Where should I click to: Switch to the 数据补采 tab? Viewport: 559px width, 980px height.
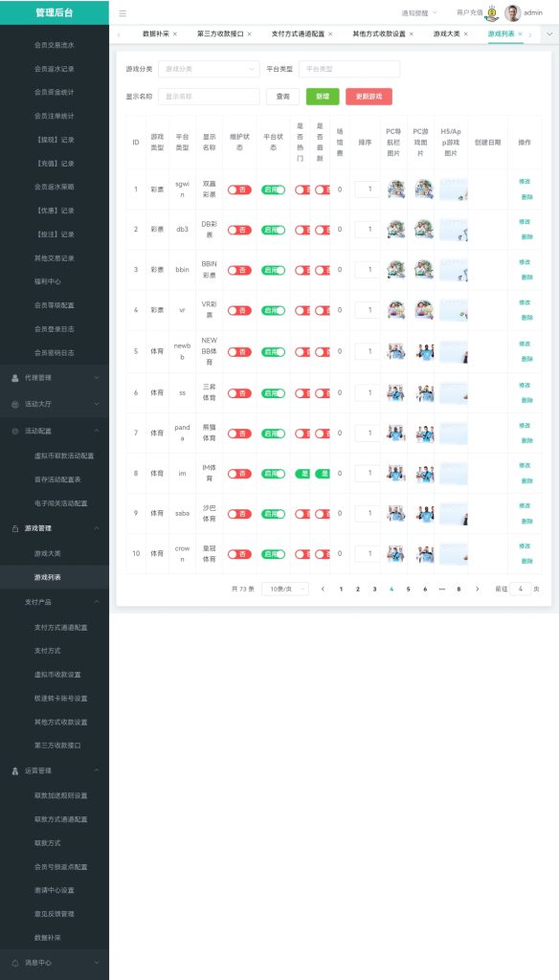pyautogui.click(x=156, y=33)
